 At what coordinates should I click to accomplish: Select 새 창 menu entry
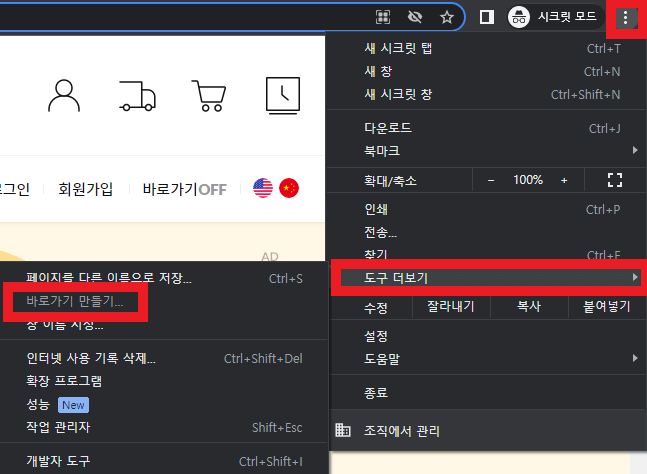tap(486, 71)
